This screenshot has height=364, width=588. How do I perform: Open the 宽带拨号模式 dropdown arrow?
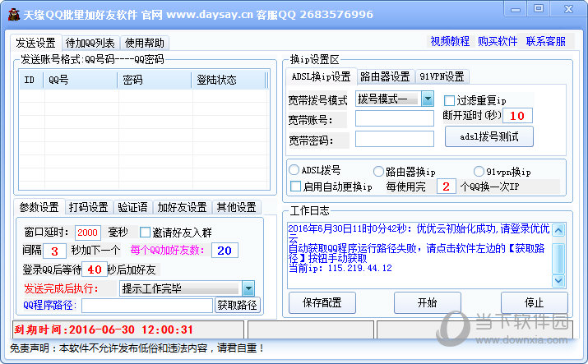click(428, 99)
